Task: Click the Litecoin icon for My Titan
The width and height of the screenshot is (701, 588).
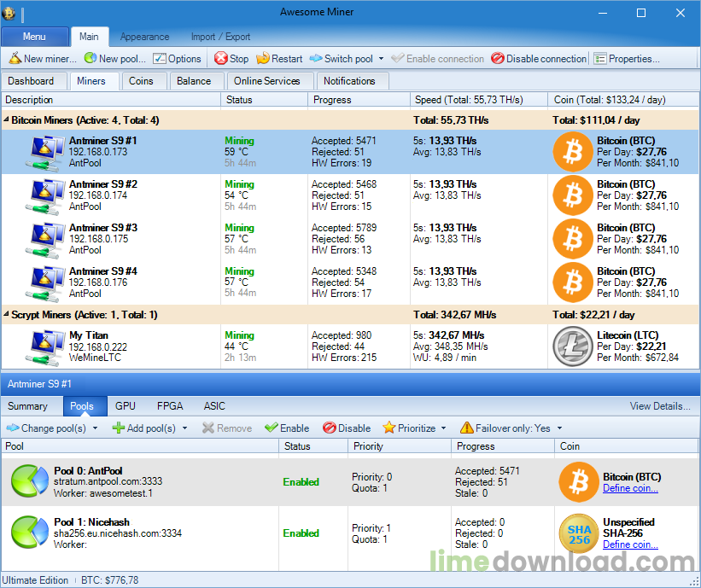Action: pos(573,346)
